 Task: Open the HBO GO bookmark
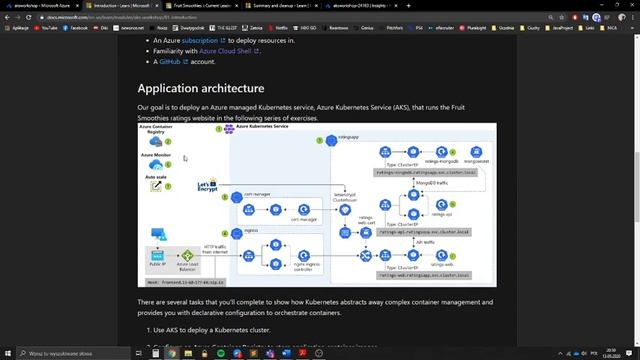click(x=305, y=28)
